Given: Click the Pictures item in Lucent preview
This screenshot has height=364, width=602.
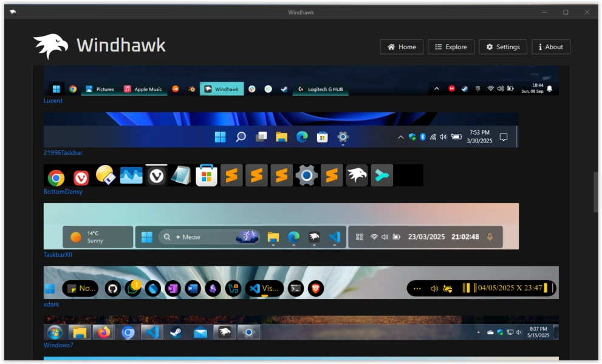Looking at the screenshot, I should [x=100, y=89].
